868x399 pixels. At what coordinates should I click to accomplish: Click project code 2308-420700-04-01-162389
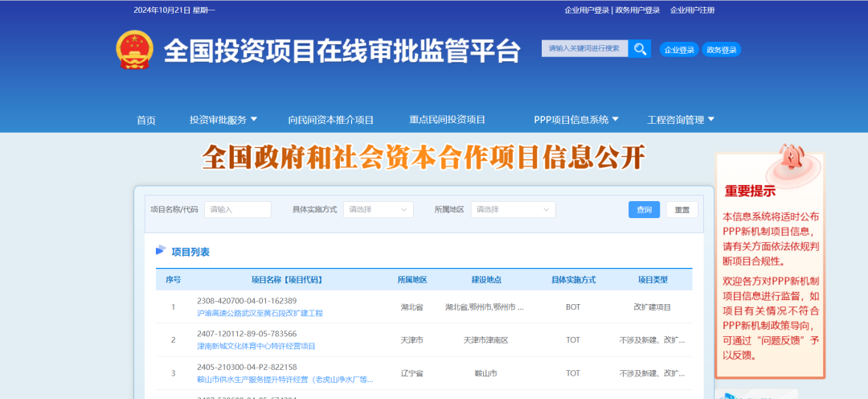(x=247, y=301)
